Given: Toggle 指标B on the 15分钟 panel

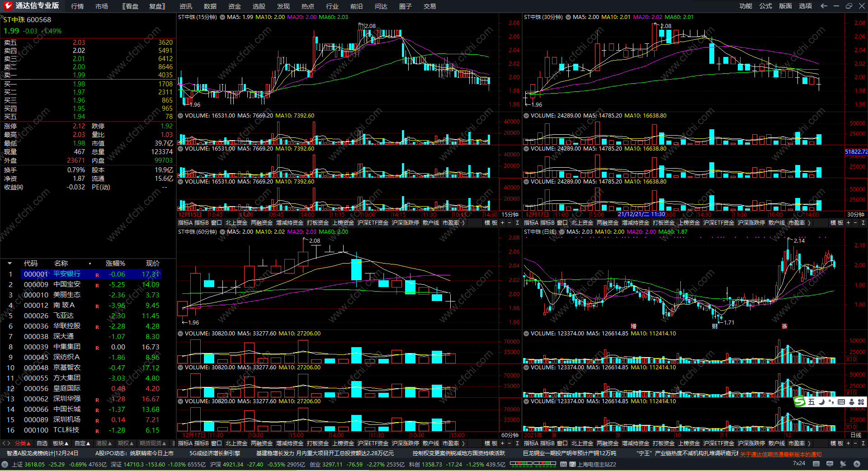Looking at the screenshot, I should (202, 223).
